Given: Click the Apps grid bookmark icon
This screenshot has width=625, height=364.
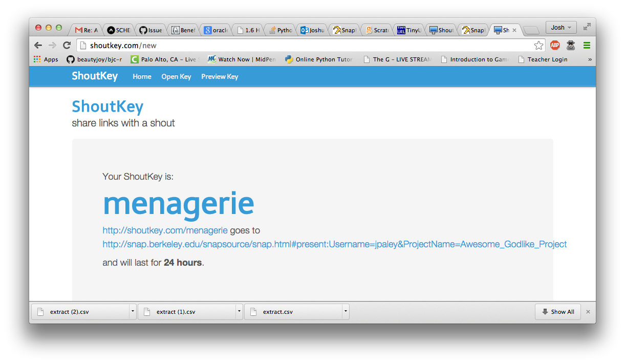Looking at the screenshot, I should click(37, 59).
